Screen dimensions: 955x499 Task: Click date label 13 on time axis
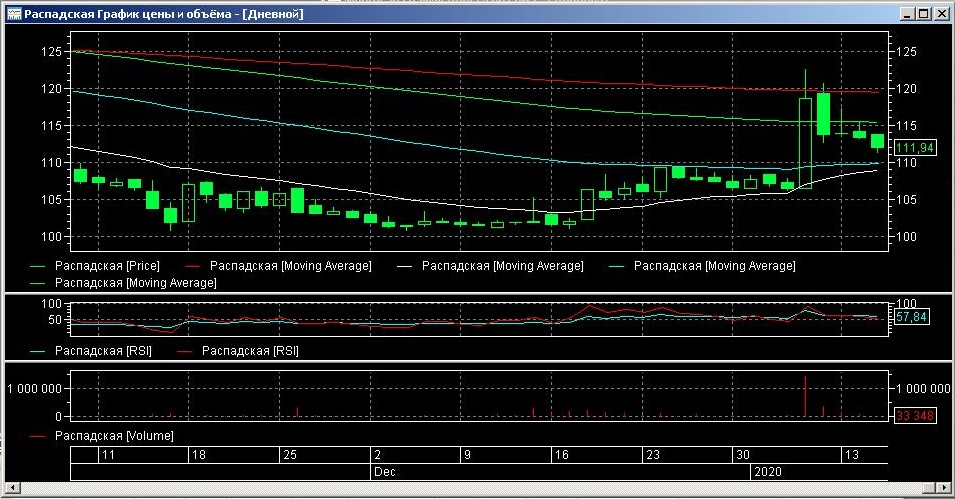tap(851, 455)
